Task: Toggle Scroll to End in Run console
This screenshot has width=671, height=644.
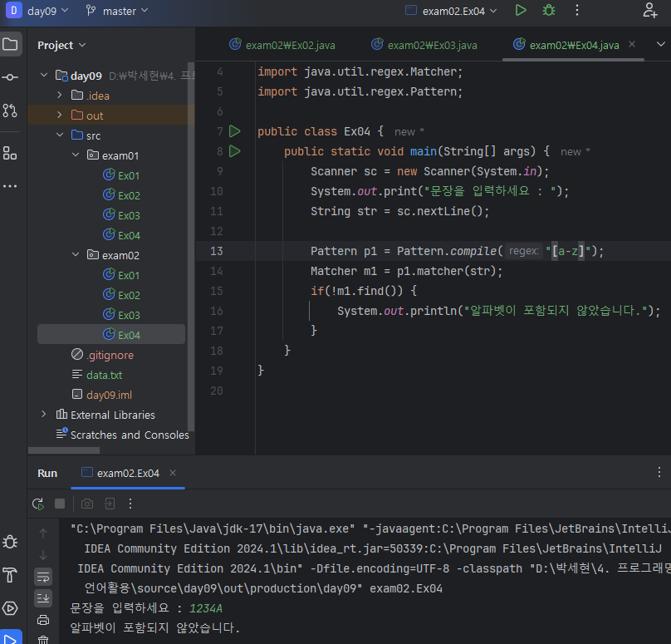Action: click(x=43, y=598)
